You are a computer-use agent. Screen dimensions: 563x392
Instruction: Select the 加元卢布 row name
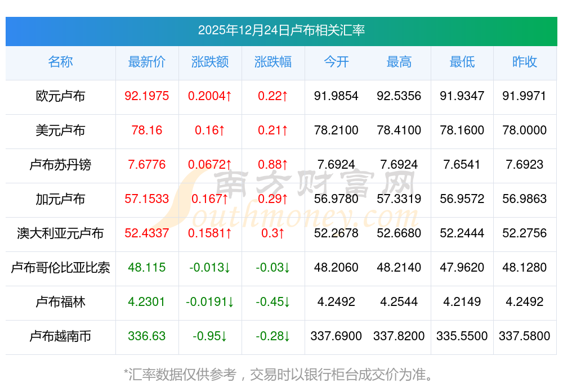(60, 199)
